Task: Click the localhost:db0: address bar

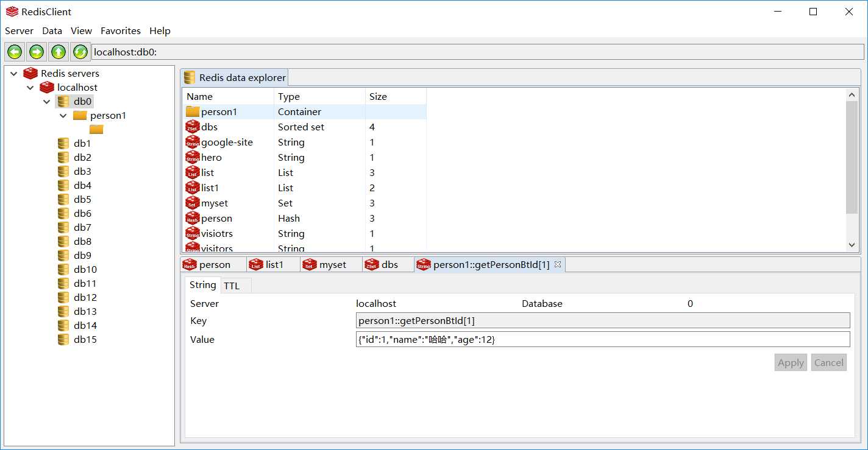Action: click(478, 52)
